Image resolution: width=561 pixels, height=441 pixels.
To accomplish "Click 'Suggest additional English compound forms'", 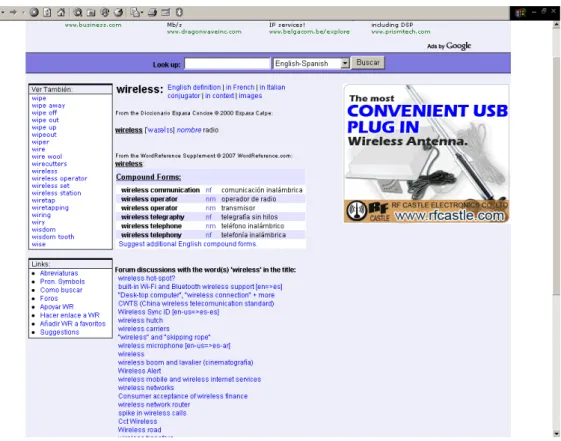I will pyautogui.click(x=187, y=244).
